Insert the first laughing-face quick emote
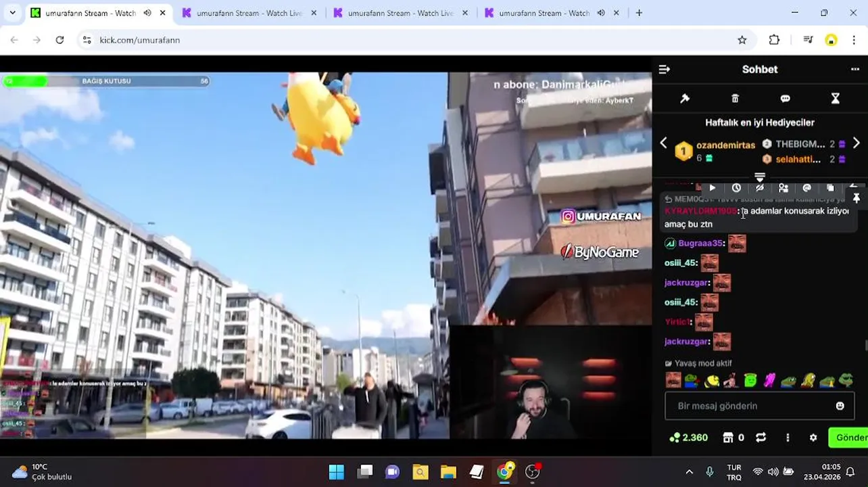 [673, 380]
